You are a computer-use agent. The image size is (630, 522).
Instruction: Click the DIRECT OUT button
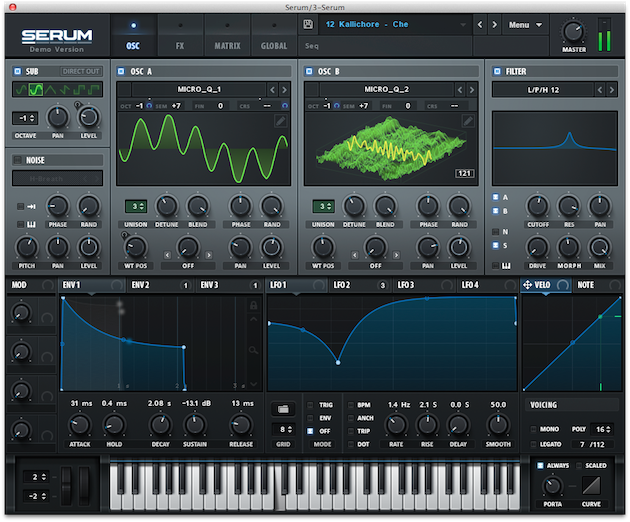81,71
